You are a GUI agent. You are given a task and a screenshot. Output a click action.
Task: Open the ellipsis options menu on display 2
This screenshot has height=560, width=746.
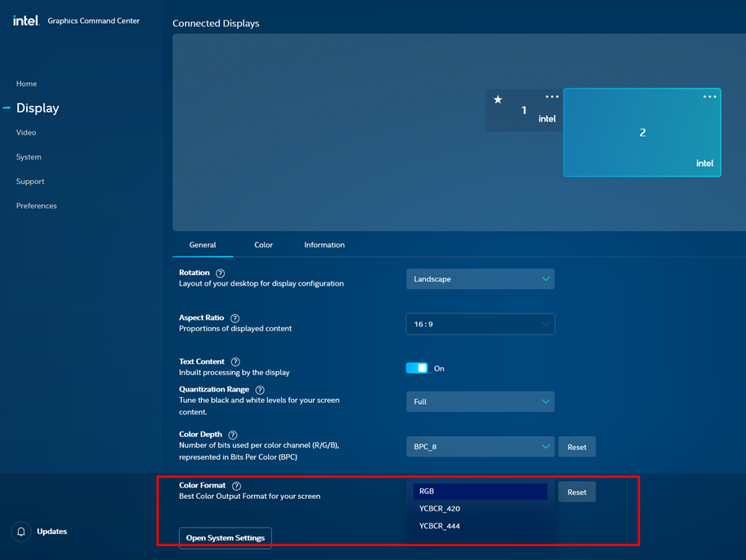(x=709, y=96)
